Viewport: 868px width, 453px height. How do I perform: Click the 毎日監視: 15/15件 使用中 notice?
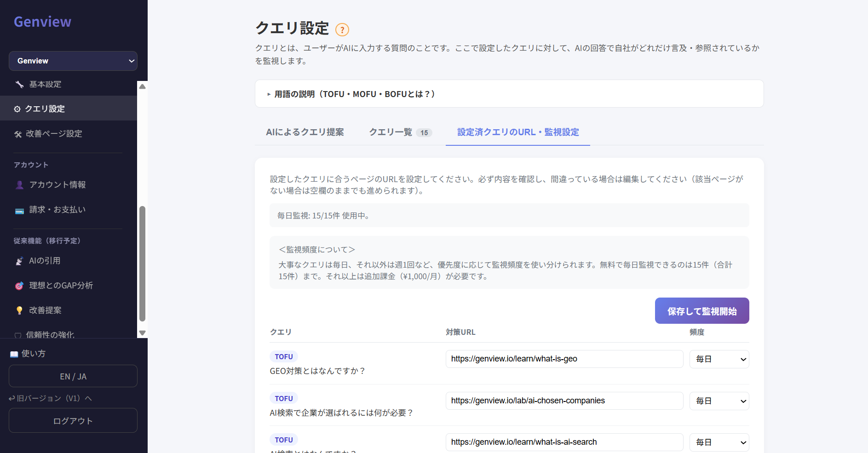(x=509, y=216)
